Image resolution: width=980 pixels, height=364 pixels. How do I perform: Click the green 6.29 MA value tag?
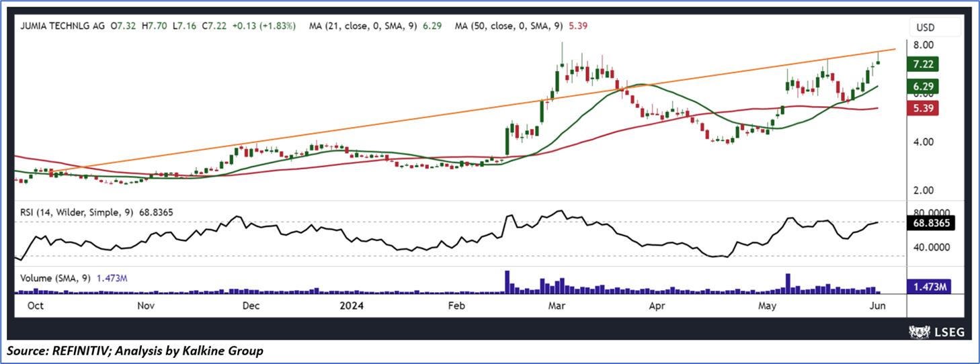[x=922, y=87]
